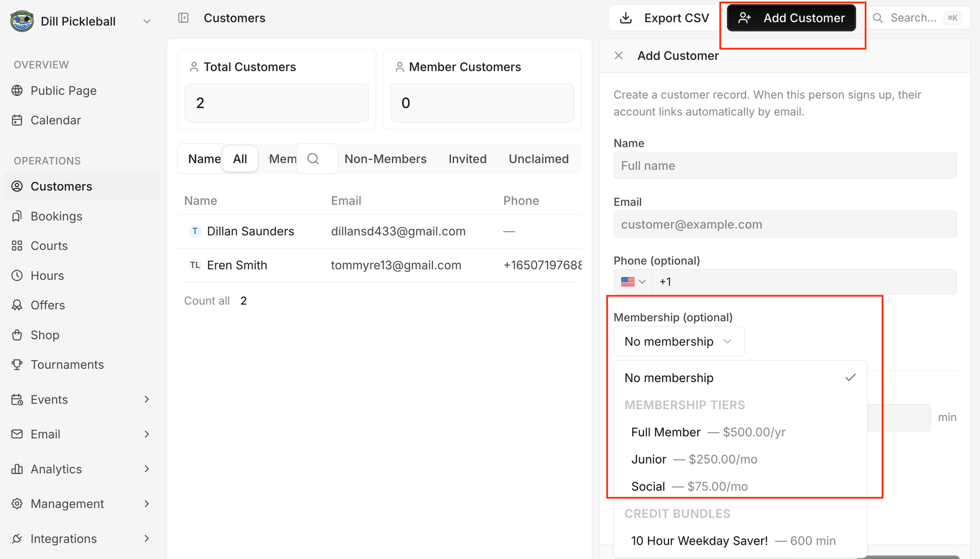
Task: Click the Full name input field
Action: click(x=785, y=165)
